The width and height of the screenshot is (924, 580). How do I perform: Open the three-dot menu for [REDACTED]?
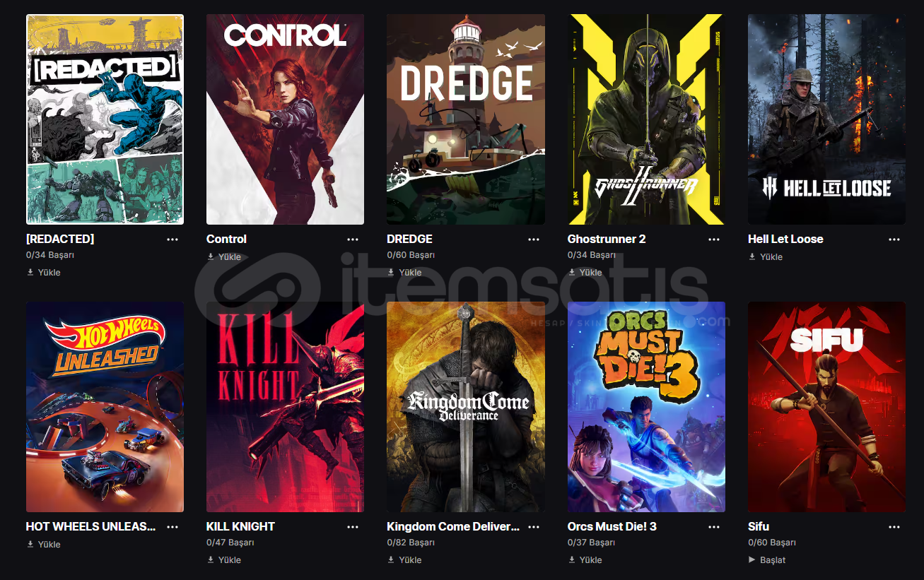(x=172, y=239)
